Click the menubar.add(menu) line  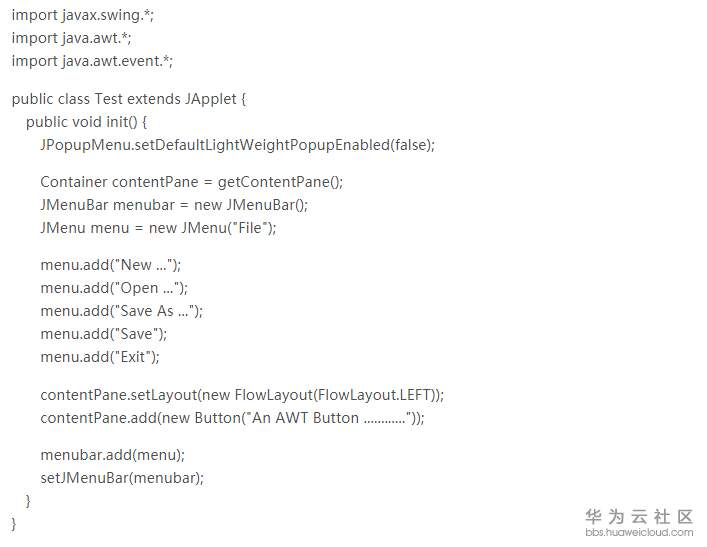113,455
